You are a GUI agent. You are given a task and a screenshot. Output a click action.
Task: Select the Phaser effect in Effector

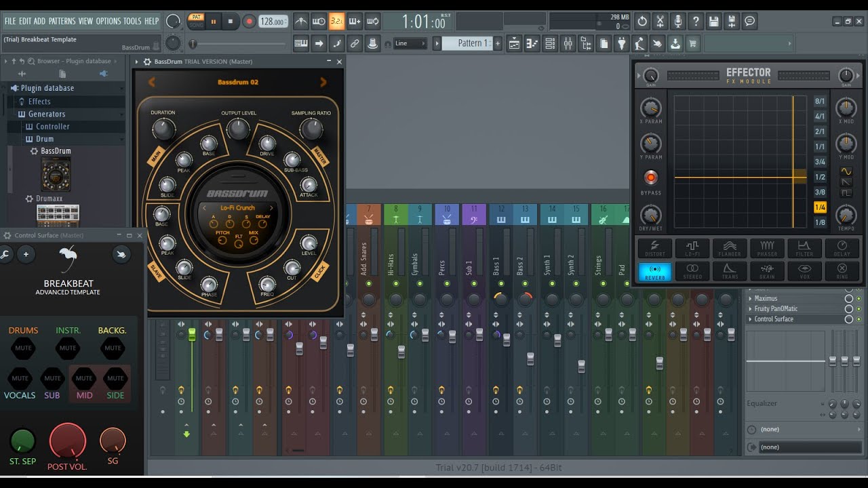pos(767,249)
